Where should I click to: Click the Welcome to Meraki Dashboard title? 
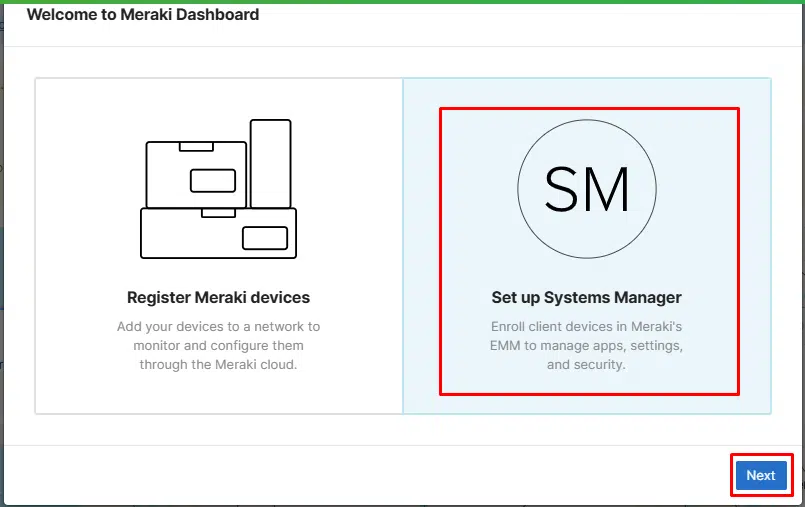pos(143,14)
